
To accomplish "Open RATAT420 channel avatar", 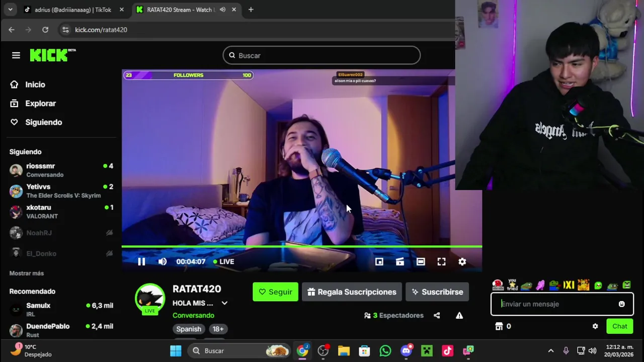I will coord(150,298).
